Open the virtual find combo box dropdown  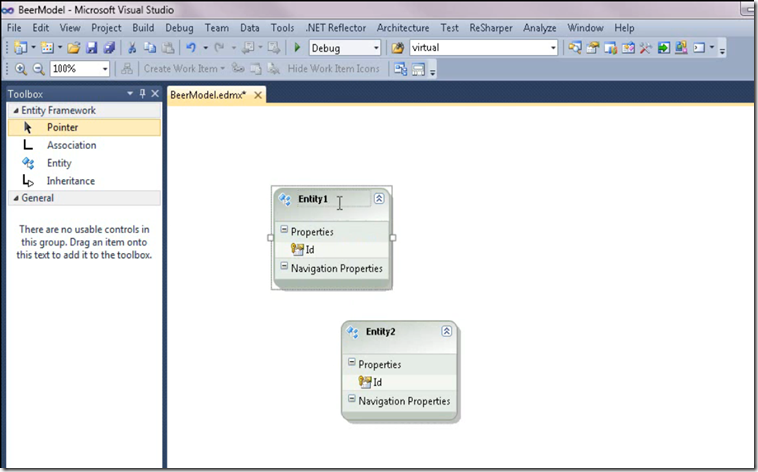click(x=553, y=48)
